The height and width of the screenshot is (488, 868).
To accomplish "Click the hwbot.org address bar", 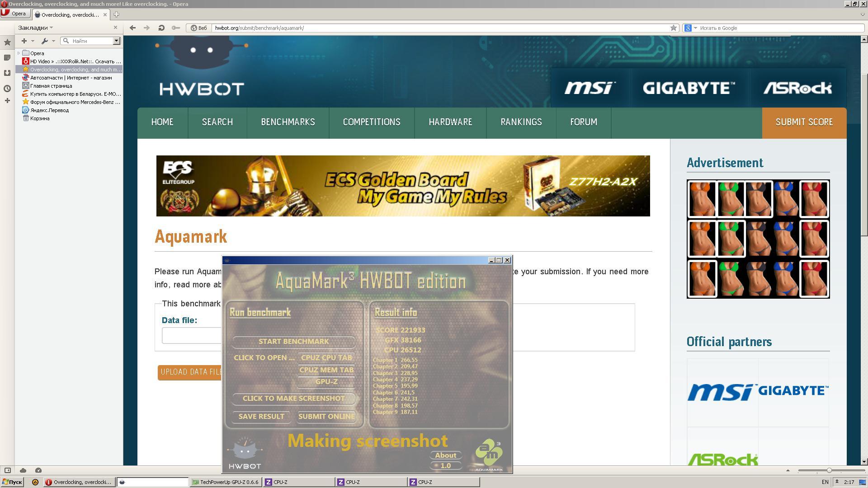I will [441, 28].
